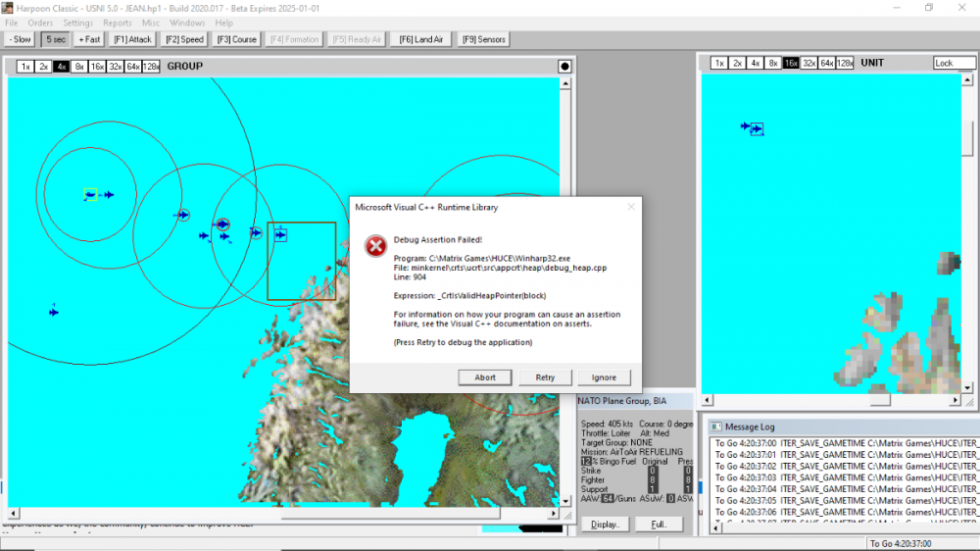The image size is (980, 551).
Task: Click the Full.. button in unit panel
Action: point(659,525)
